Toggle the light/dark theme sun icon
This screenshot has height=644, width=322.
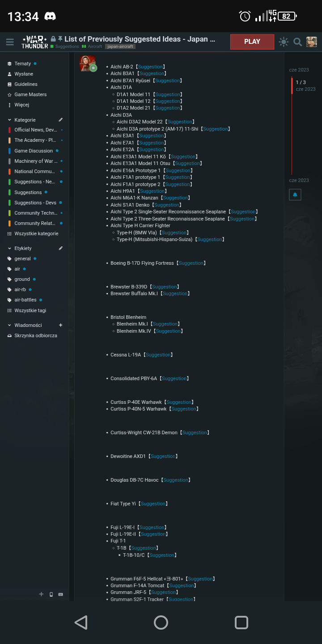[x=284, y=42]
